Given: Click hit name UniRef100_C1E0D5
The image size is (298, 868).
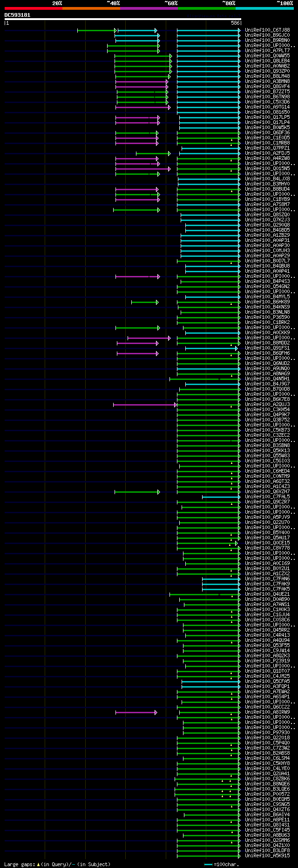Looking at the screenshot, I should pyautogui.click(x=267, y=138).
